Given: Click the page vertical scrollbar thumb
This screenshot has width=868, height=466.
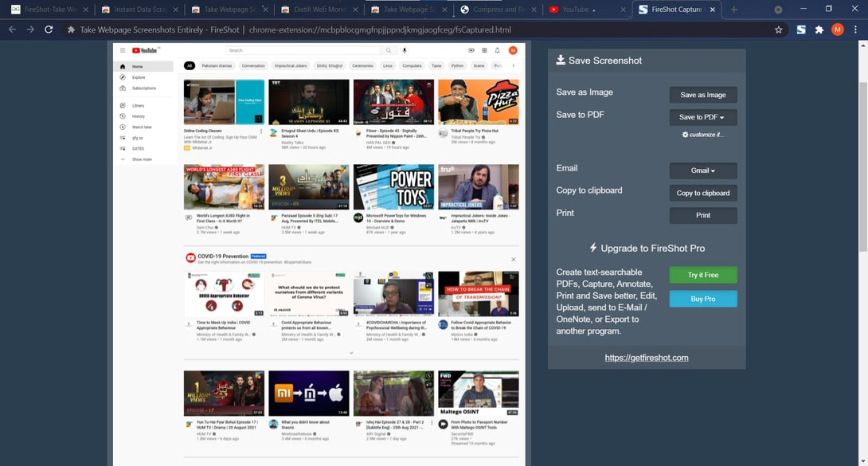Looking at the screenshot, I should 863,166.
